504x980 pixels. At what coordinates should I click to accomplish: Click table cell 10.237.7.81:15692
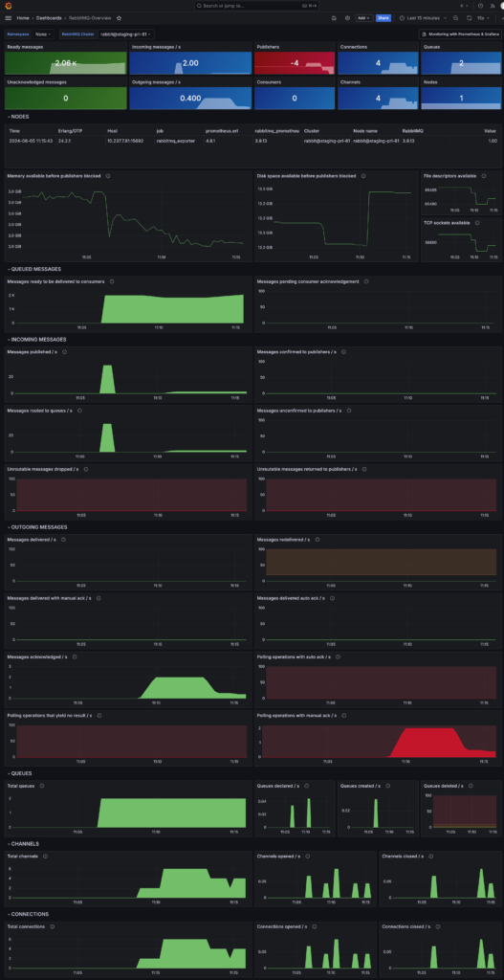pos(125,142)
